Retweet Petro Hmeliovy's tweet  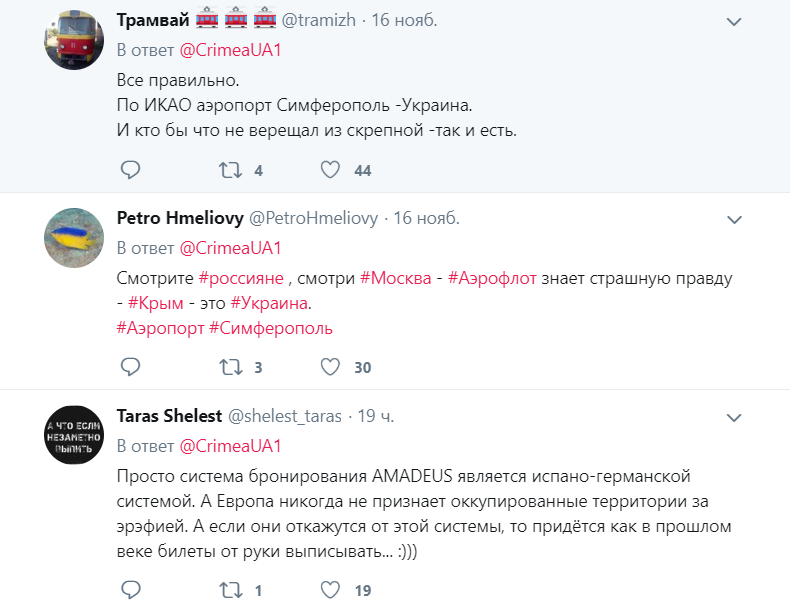pos(231,367)
